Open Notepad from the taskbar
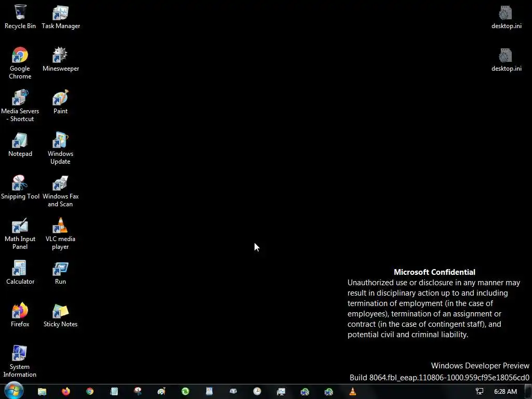Image resolution: width=532 pixels, height=399 pixels. 114,392
